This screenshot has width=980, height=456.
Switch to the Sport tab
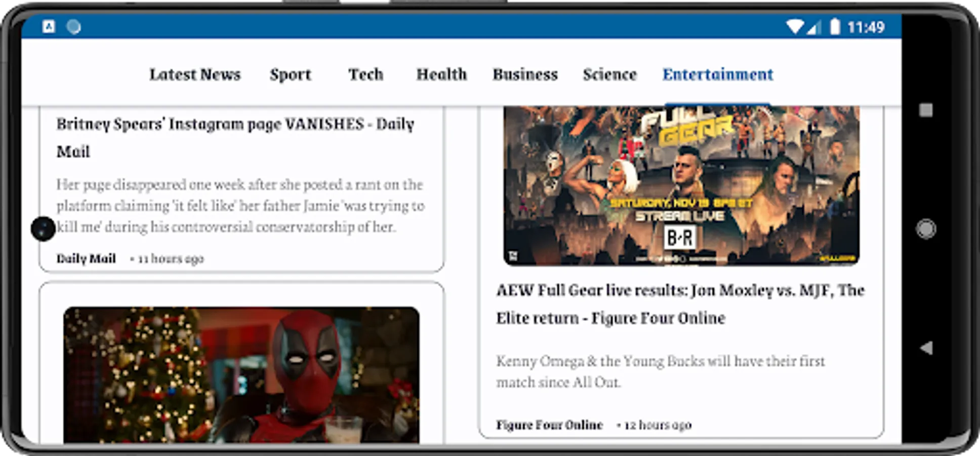291,75
